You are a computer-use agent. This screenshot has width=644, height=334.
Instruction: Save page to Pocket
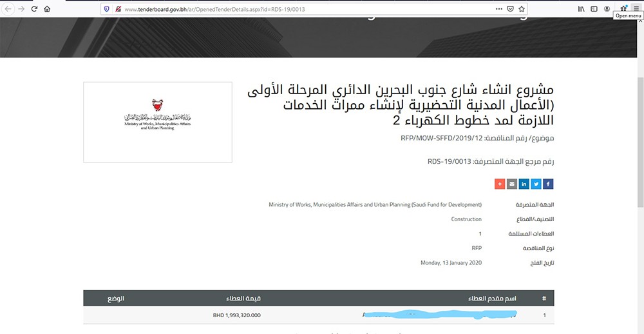click(510, 8)
